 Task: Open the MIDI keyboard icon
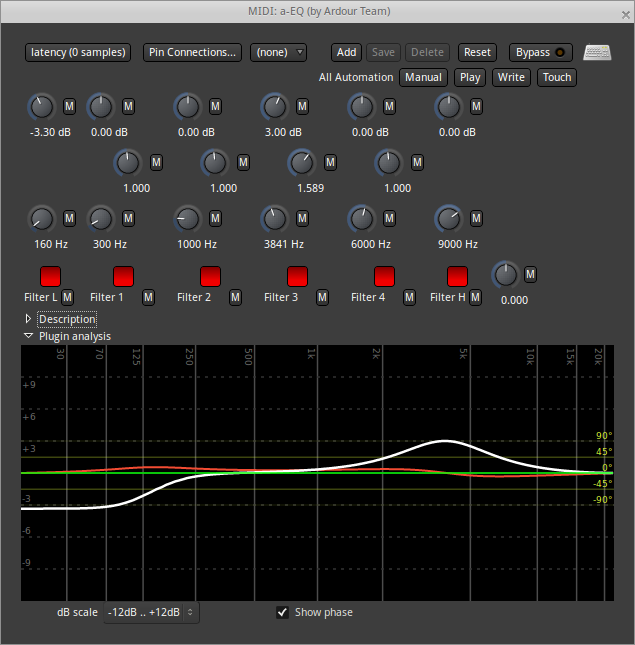click(x=597, y=52)
